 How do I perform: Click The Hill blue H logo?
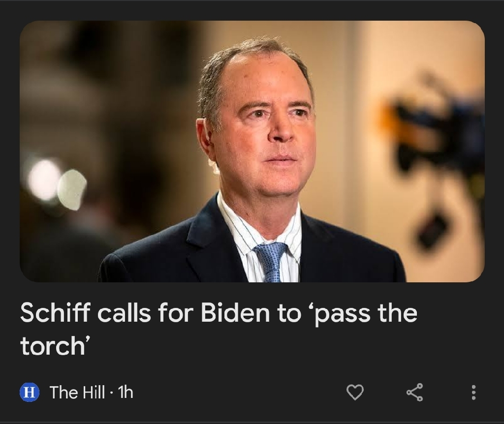30,392
